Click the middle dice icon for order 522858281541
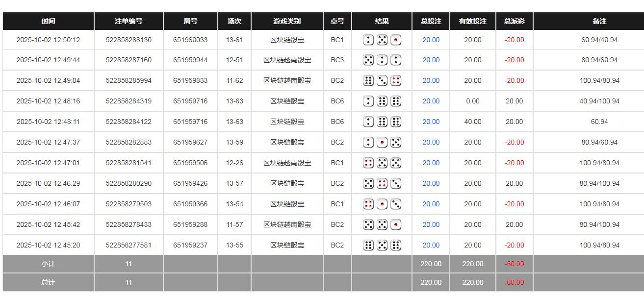644x296 pixels. click(x=382, y=163)
